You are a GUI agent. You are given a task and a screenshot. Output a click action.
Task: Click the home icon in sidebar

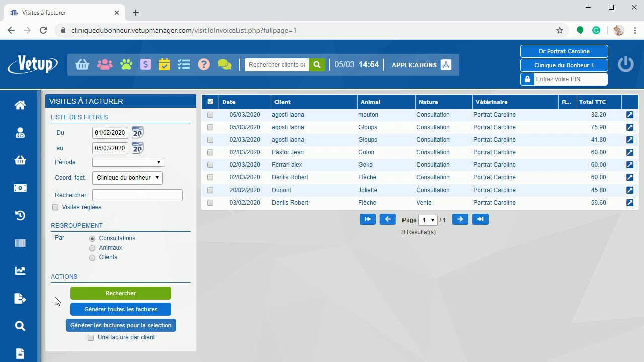pyautogui.click(x=20, y=105)
